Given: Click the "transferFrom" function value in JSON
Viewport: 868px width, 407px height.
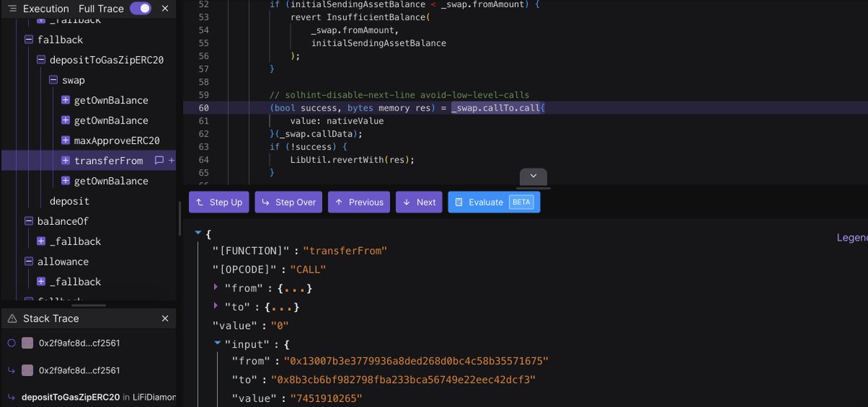Looking at the screenshot, I should click(x=345, y=251).
